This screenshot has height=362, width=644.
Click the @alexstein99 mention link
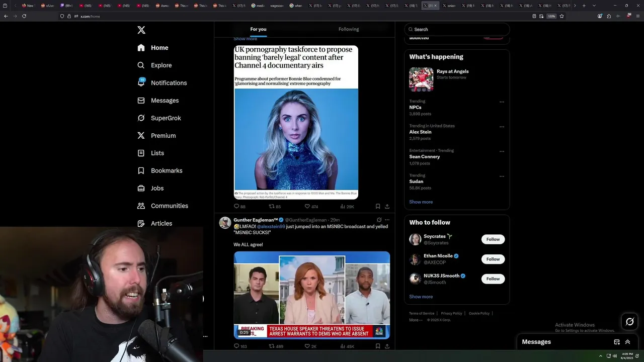pyautogui.click(x=271, y=227)
